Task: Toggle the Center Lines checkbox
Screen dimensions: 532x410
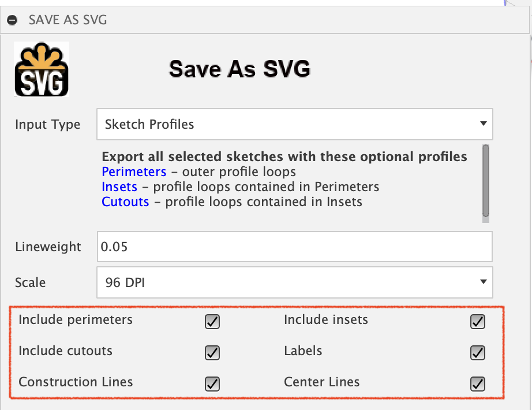Action: tap(478, 384)
